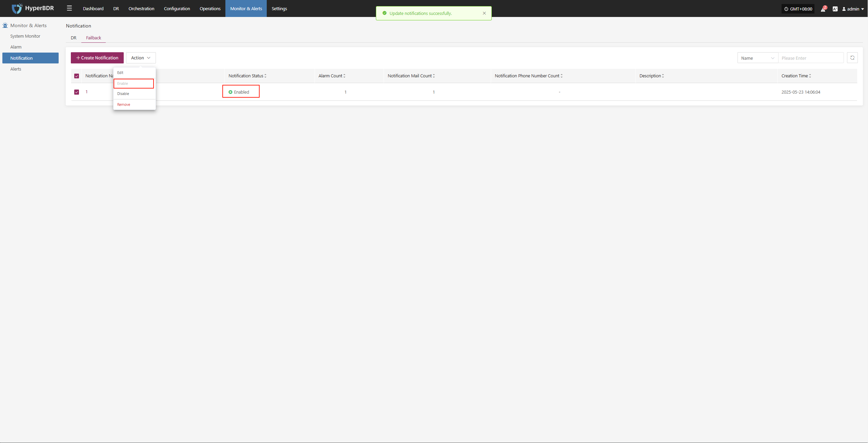Click Notification Mail Count value 1
This screenshot has width=868, height=443.
click(x=433, y=92)
